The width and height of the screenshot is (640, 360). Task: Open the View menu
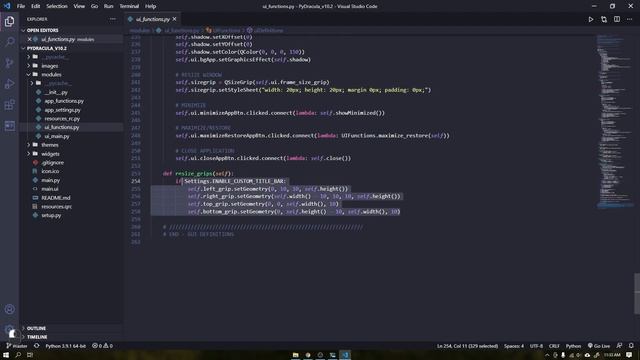pos(79,6)
